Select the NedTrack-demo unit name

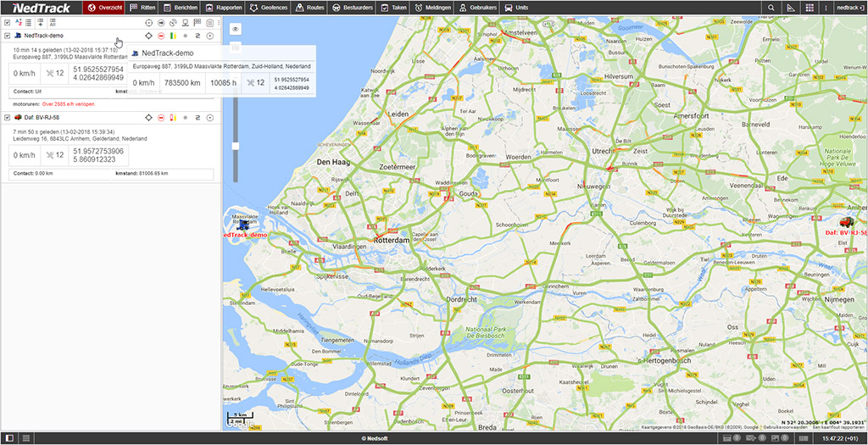point(44,36)
